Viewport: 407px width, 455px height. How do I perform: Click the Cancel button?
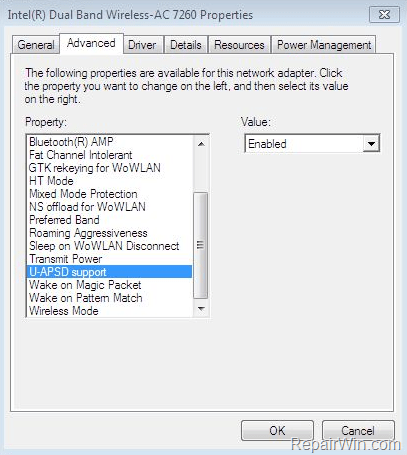tap(358, 430)
